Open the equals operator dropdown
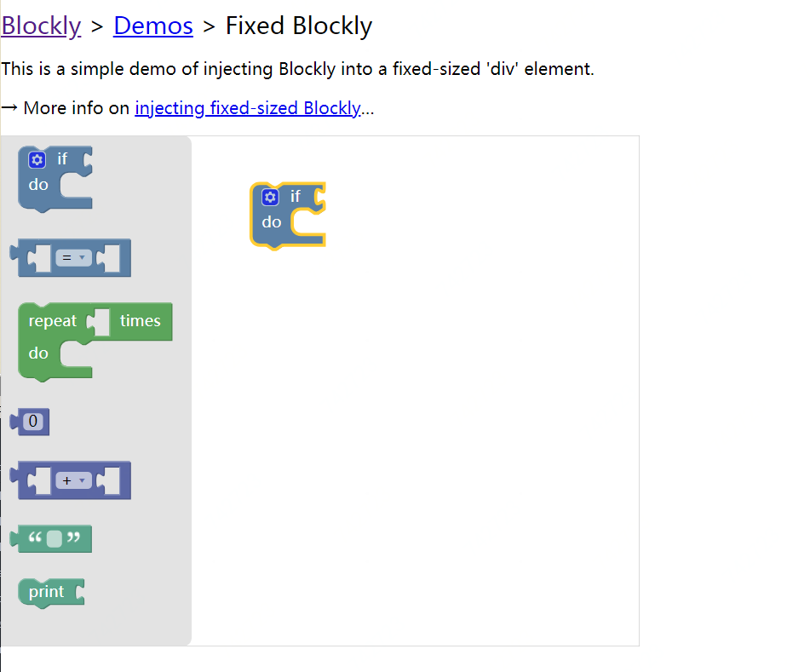This screenshot has width=810, height=672. tap(73, 258)
